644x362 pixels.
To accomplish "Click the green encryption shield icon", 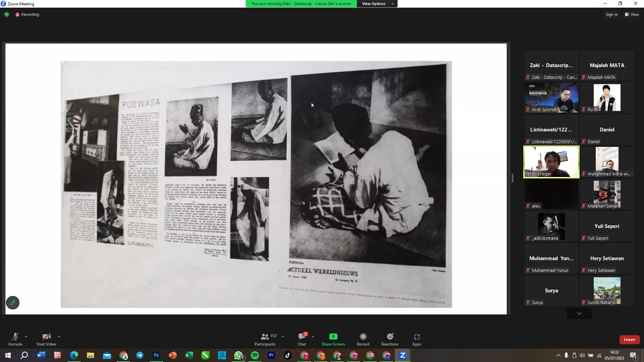I will coord(7,15).
